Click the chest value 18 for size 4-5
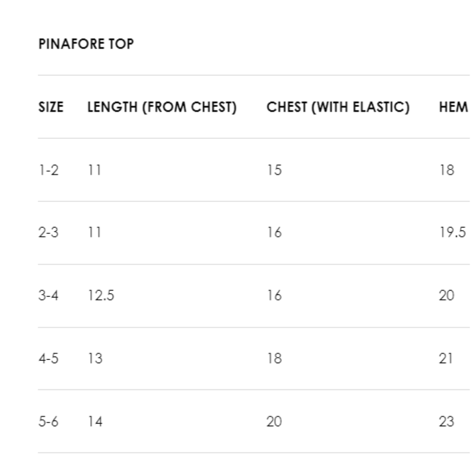This screenshot has height=476, width=476. (x=274, y=358)
